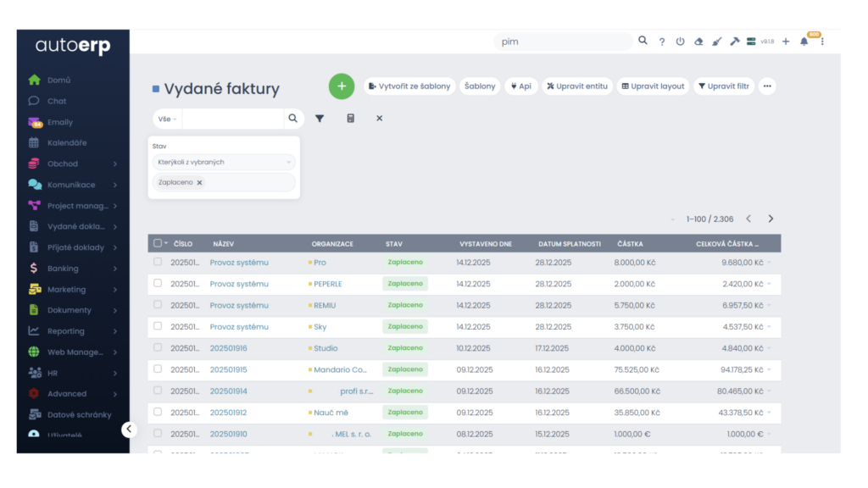Click the hammer tool icon in header
Viewport: 868px width, 488px height.
click(734, 42)
